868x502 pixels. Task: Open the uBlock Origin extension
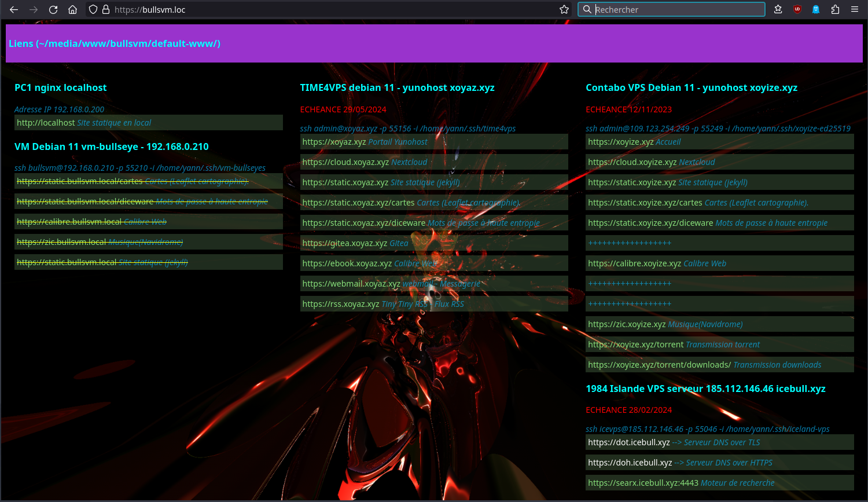(797, 10)
